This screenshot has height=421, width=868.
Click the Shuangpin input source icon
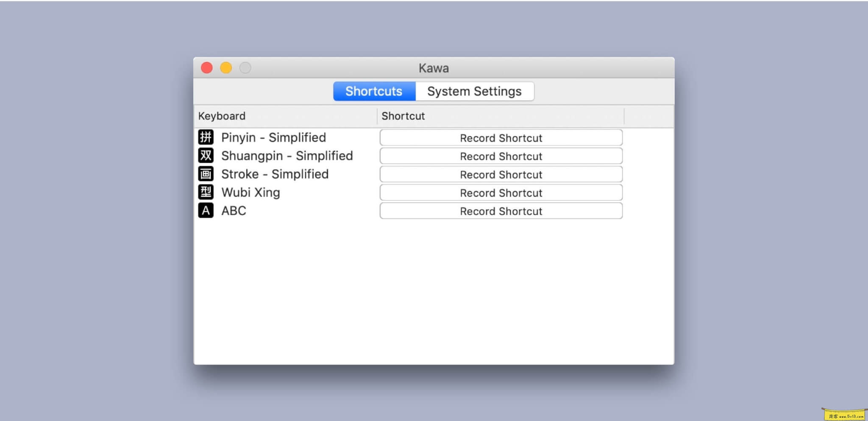point(206,156)
